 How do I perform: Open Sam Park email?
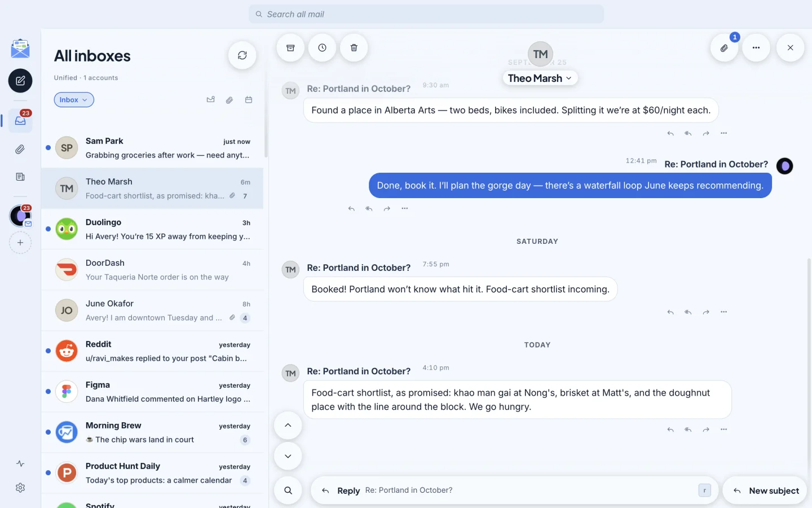152,148
